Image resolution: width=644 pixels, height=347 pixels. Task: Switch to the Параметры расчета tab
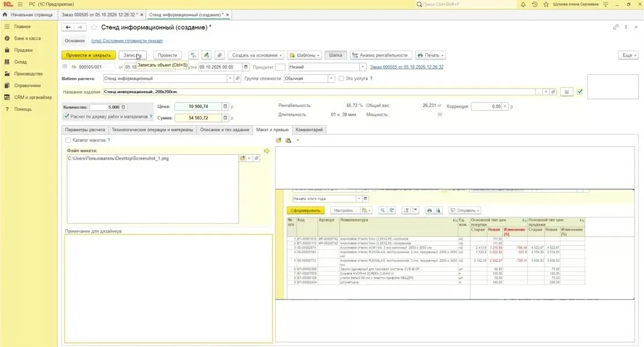click(85, 130)
